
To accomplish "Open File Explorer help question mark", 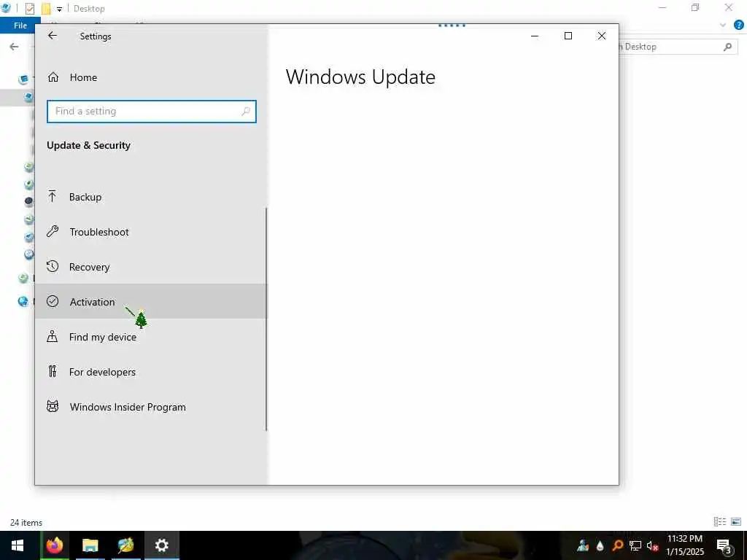I will tap(738, 25).
